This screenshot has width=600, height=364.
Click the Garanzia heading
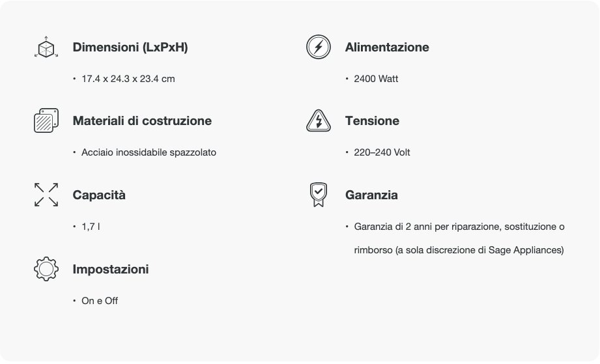pyautogui.click(x=371, y=195)
